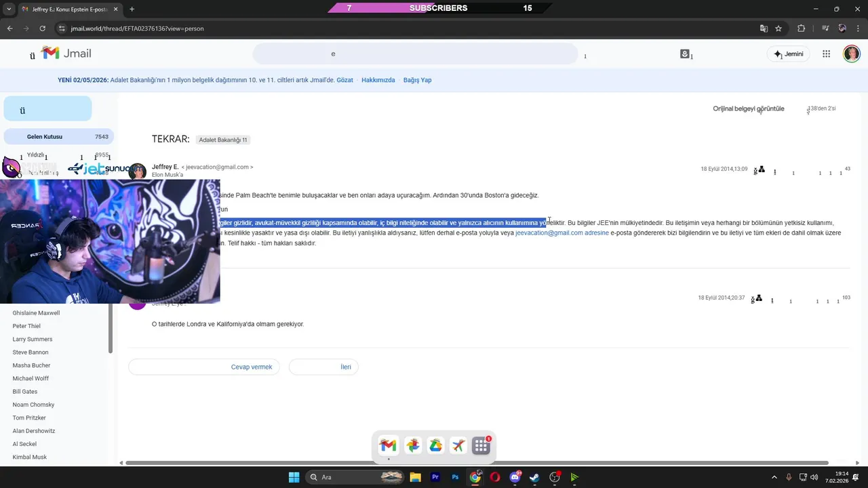This screenshot has height=488, width=868.
Task: Click the Chrome browser profile avatar
Action: (842, 28)
